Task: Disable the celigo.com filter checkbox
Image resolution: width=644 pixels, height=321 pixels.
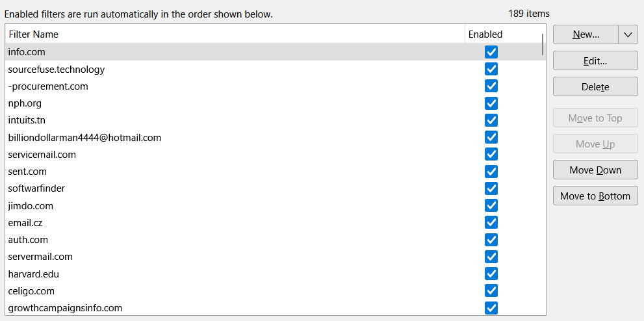Action: [x=491, y=291]
